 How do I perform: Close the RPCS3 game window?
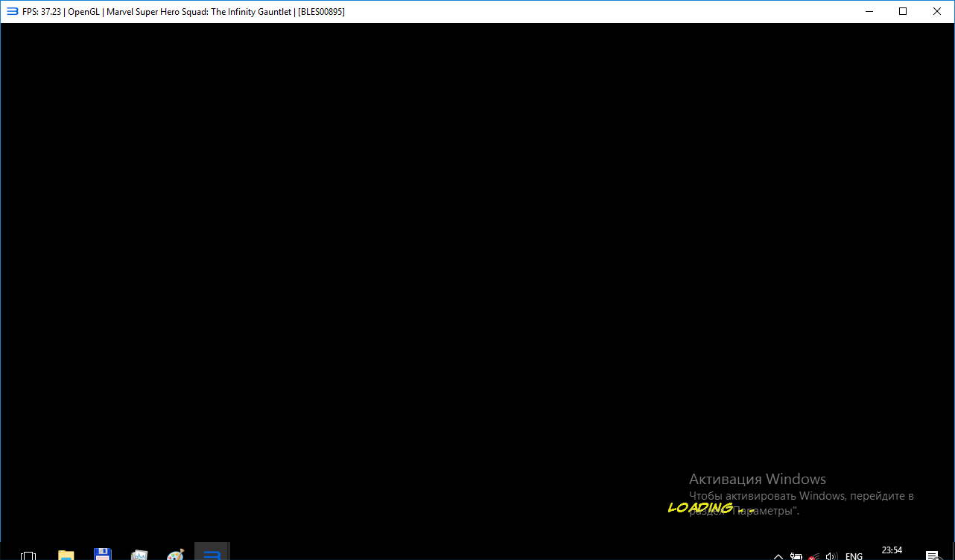click(x=937, y=11)
